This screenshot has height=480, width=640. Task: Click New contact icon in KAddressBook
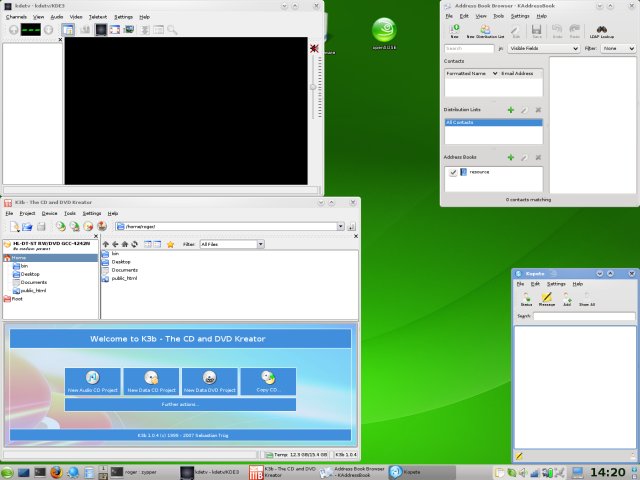point(454,31)
